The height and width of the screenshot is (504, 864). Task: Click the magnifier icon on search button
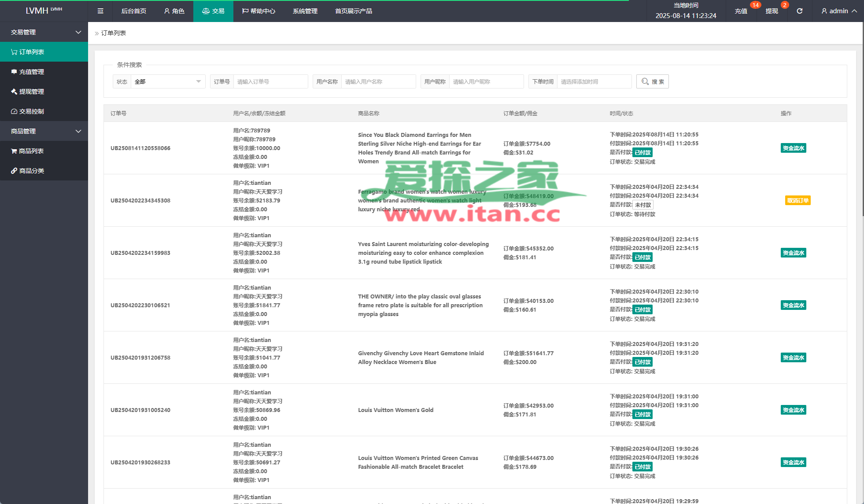pyautogui.click(x=645, y=81)
